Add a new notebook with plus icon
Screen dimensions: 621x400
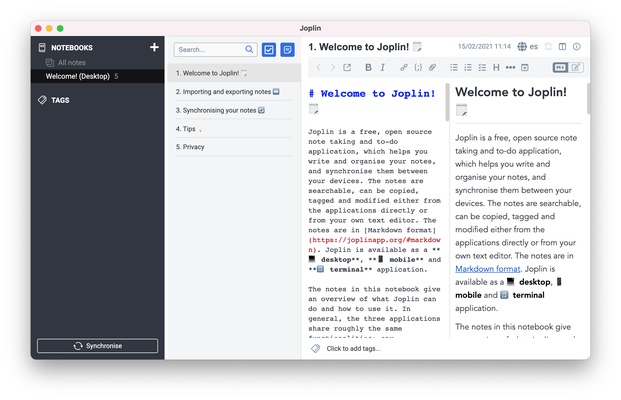154,47
